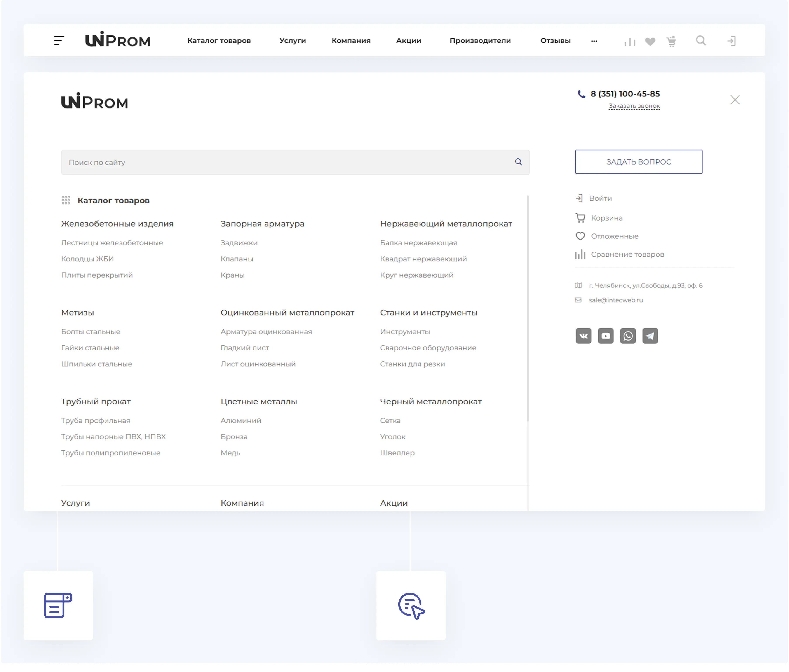
Task: Expand the three-dots more menu in navbar
Action: pos(594,41)
